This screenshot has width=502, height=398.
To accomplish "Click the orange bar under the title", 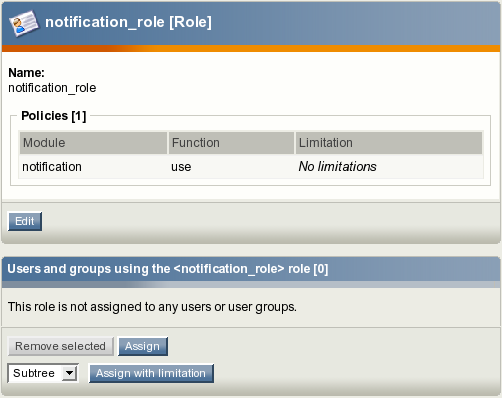I will click(251, 49).
